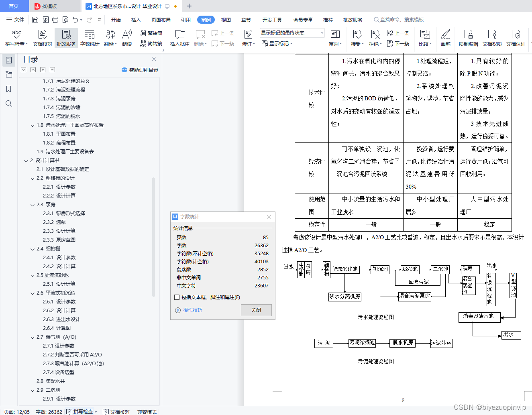This screenshot has height=415, width=532.
Task: Switch to the 首页 home tab
Action: (x=14, y=6)
